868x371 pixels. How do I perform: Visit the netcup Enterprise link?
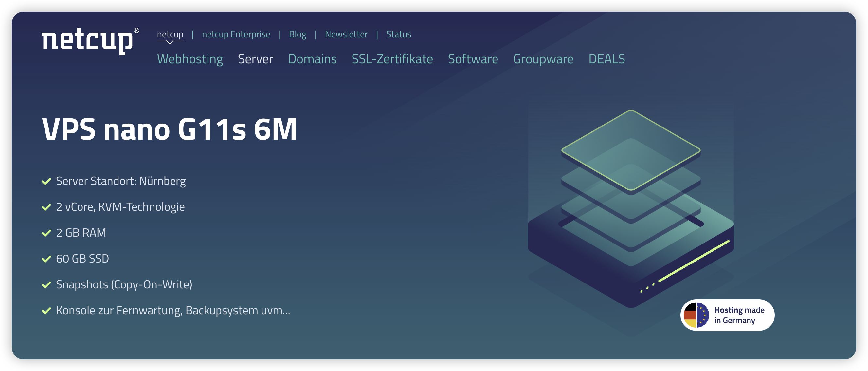click(x=236, y=34)
